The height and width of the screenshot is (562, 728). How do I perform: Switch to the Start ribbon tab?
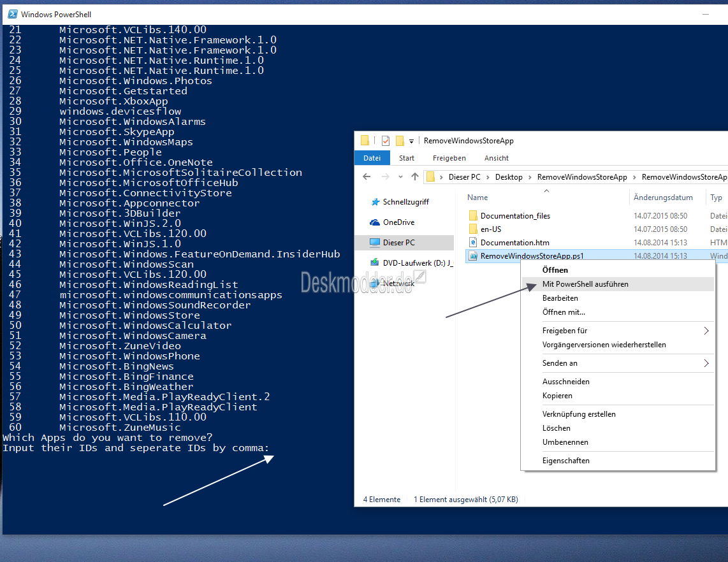[x=407, y=158]
